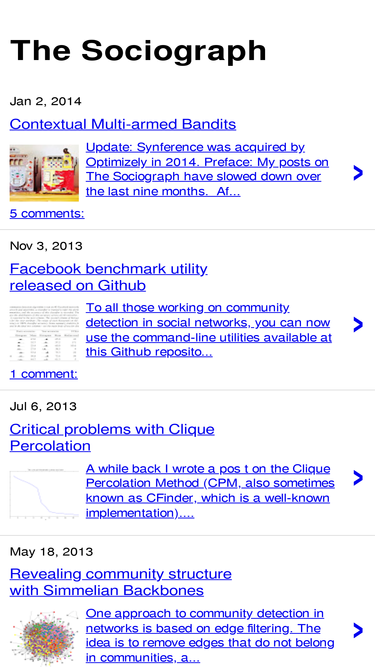Read excerpt about edge filtering approach
The width and height of the screenshot is (375, 667).
210,638
